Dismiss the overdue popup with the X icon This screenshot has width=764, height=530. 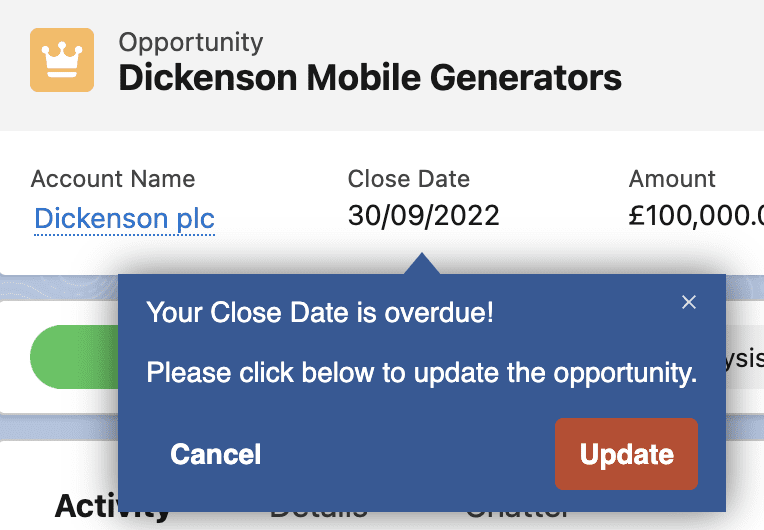pos(688,303)
